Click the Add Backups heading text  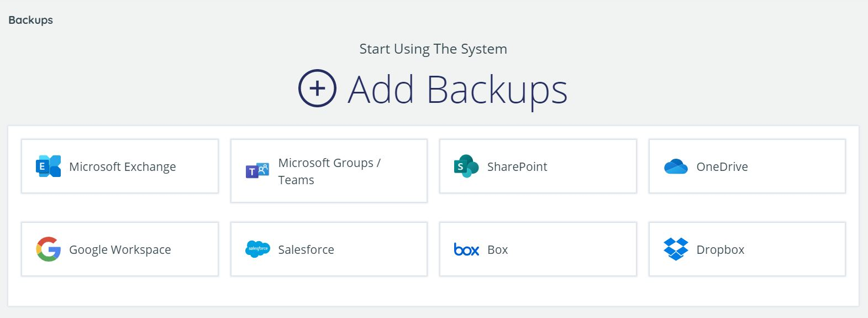pos(457,90)
